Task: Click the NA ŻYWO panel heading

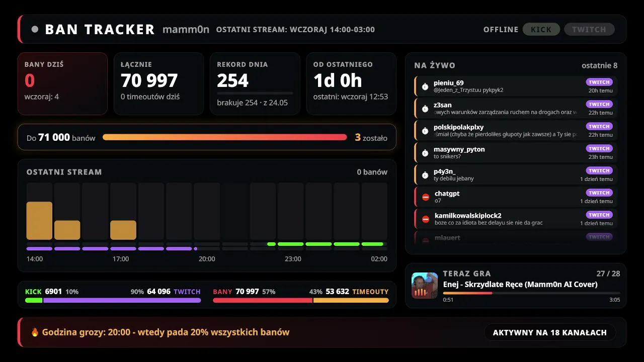Action: 435,65
